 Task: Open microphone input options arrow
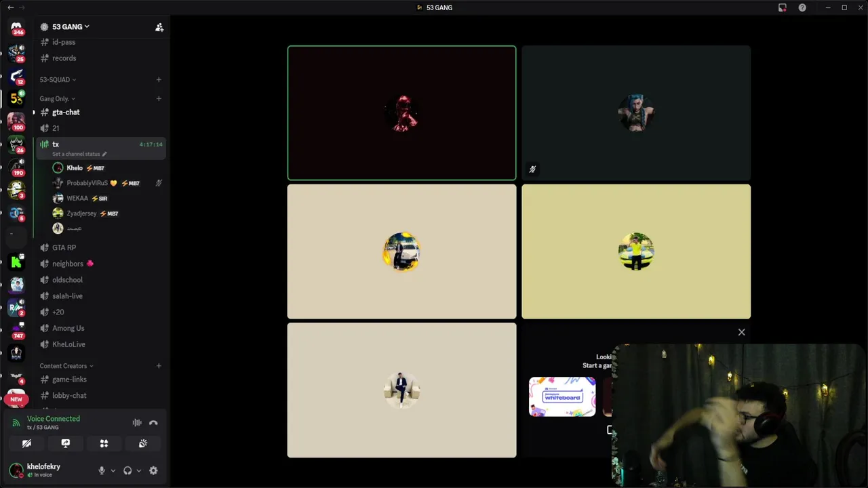(113, 470)
